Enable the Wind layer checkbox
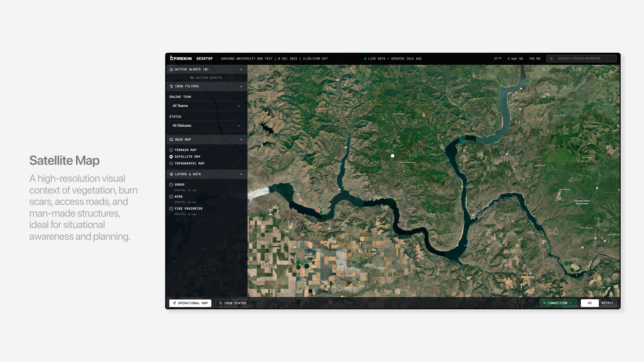 point(171,196)
